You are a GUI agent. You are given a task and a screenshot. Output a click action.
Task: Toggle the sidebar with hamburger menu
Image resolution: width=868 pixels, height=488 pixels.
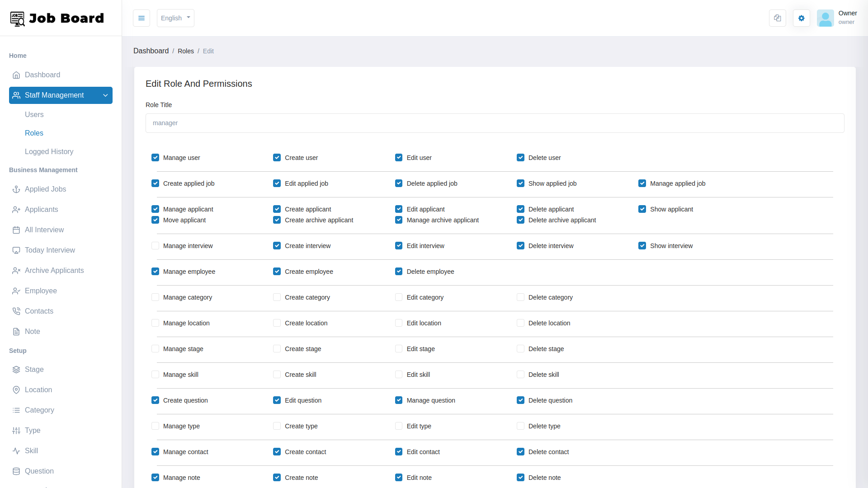[x=141, y=18]
